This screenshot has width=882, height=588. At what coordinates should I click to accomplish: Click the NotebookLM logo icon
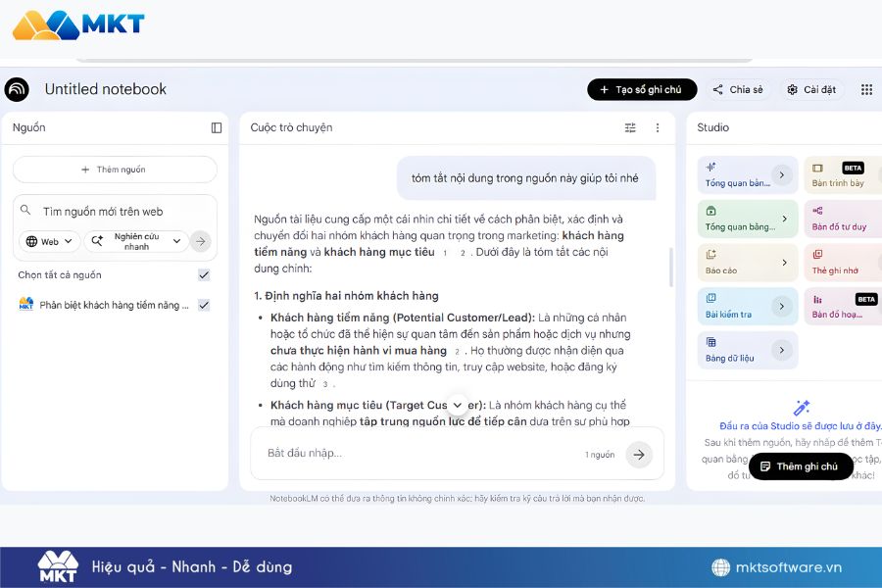pyautogui.click(x=17, y=89)
